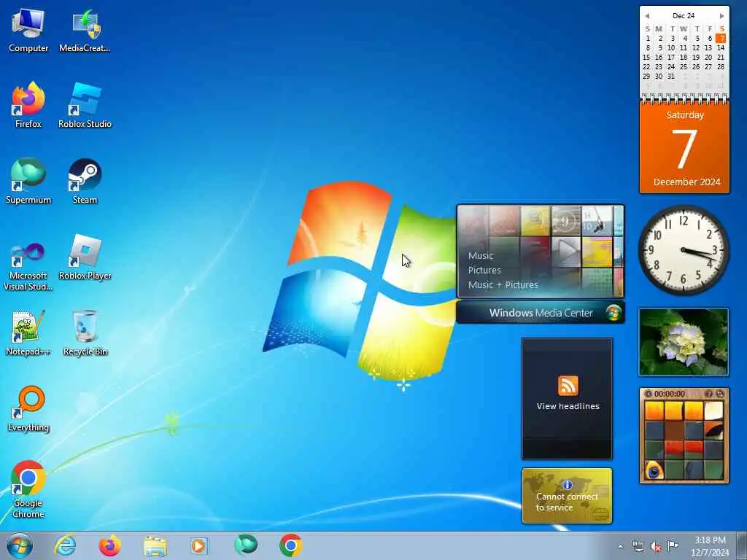Click the Cannot connect to service gadget
Viewport: 747px width, 560px height.
567,496
